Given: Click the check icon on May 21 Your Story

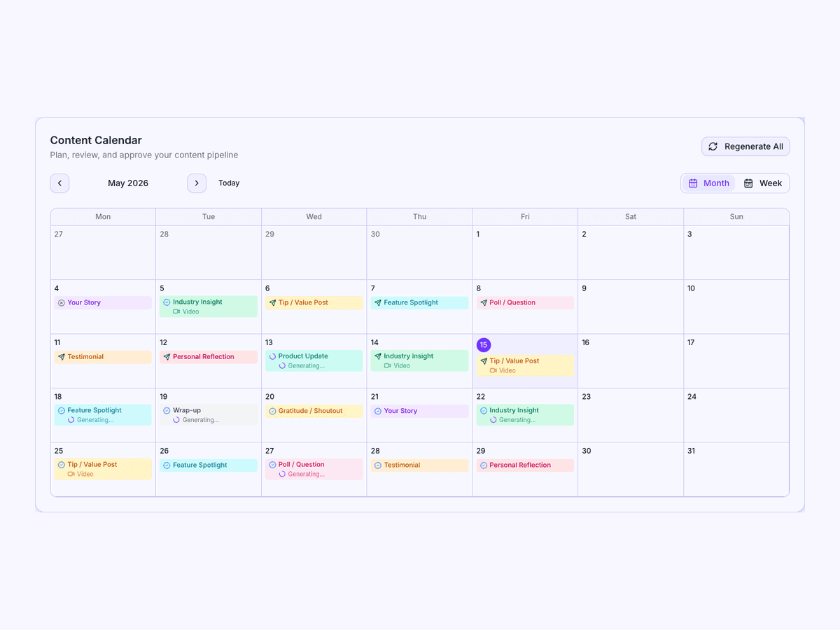Looking at the screenshot, I should point(378,411).
